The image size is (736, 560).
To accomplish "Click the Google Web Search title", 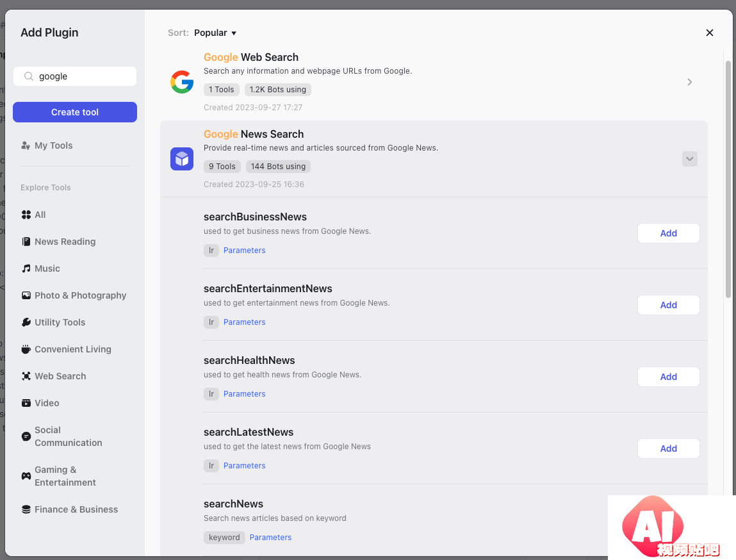I will [251, 57].
